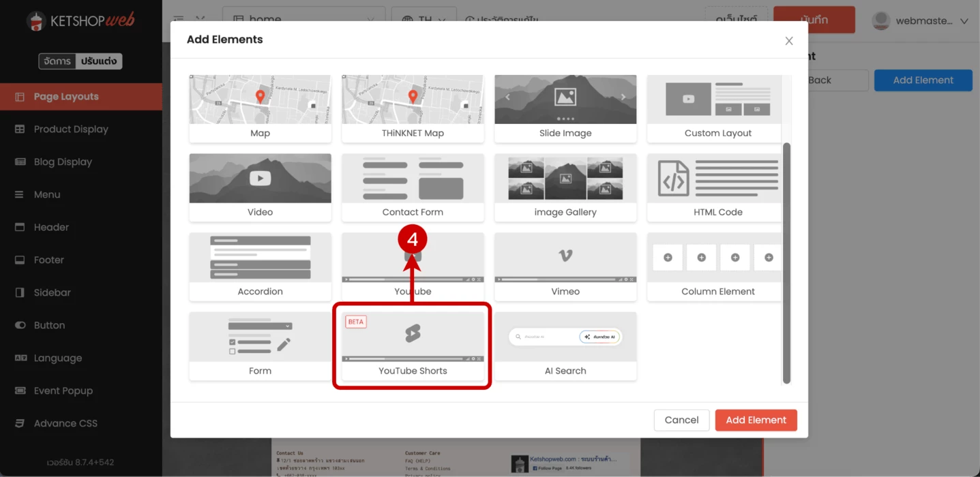The width and height of the screenshot is (980, 477).
Task: Open Product Display in sidebar
Action: (71, 129)
